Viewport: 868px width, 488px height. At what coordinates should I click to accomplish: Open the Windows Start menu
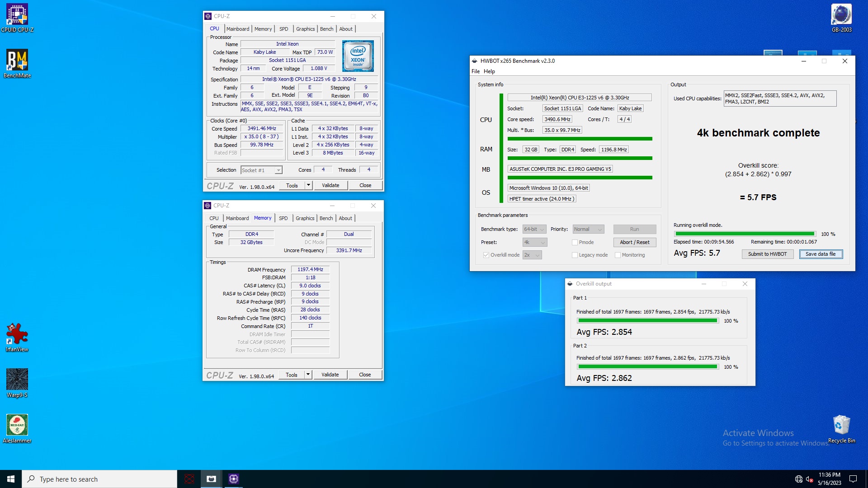tap(11, 479)
